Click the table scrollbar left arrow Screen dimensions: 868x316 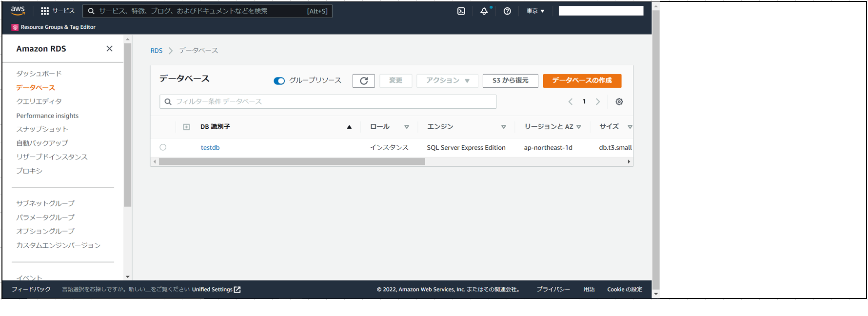(155, 162)
